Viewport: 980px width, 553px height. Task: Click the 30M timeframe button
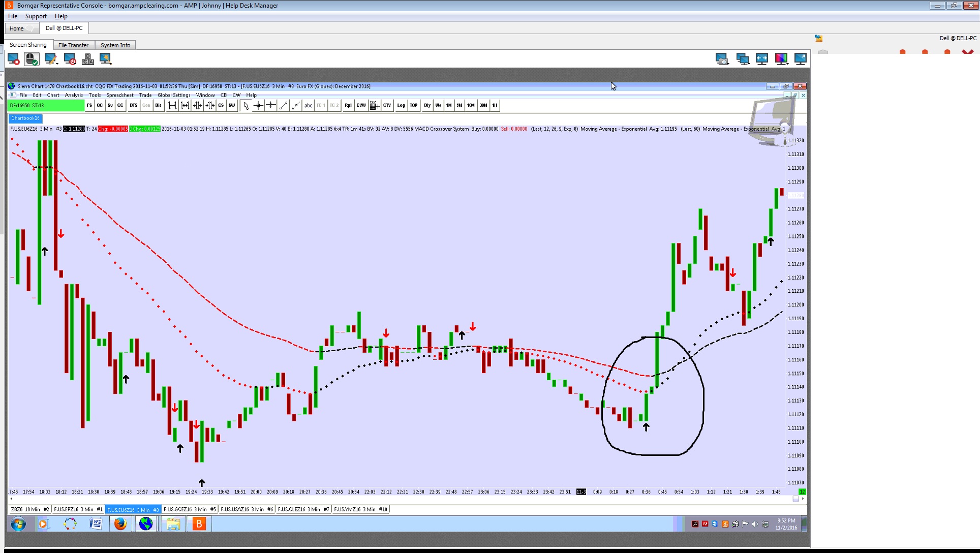coord(483,105)
